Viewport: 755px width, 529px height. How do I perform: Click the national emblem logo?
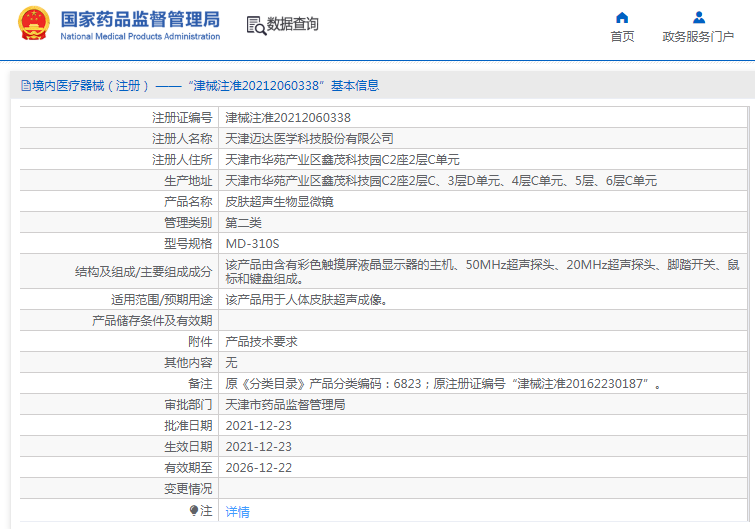coord(34,23)
